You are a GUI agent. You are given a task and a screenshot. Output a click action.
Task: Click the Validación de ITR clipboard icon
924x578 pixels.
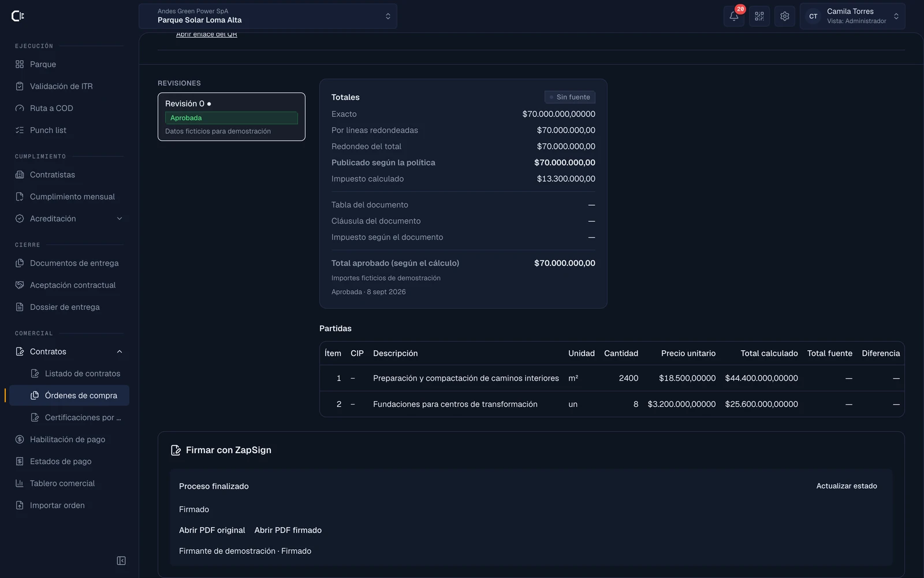20,86
